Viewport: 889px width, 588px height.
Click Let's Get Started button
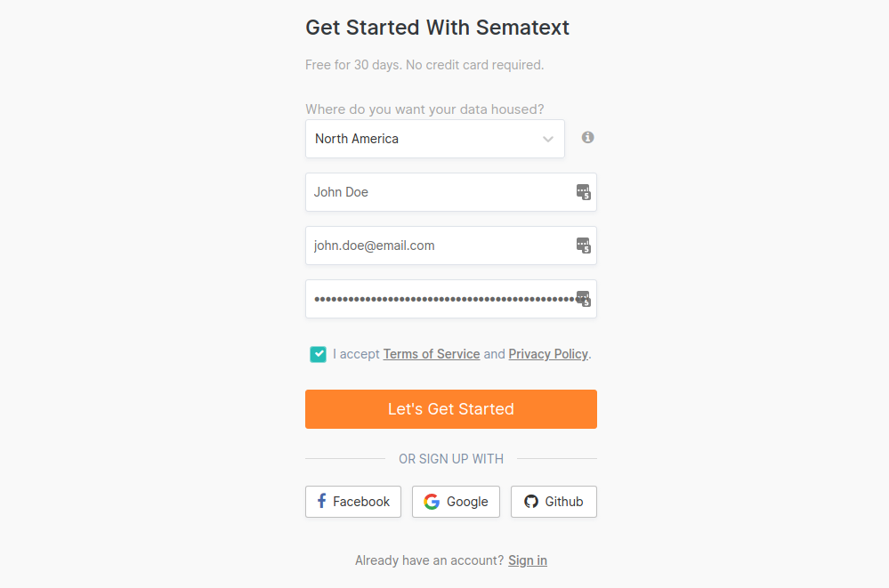(451, 409)
